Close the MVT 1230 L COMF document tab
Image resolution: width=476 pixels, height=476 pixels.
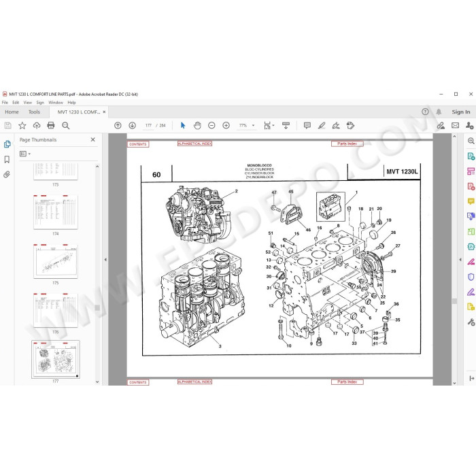point(104,112)
